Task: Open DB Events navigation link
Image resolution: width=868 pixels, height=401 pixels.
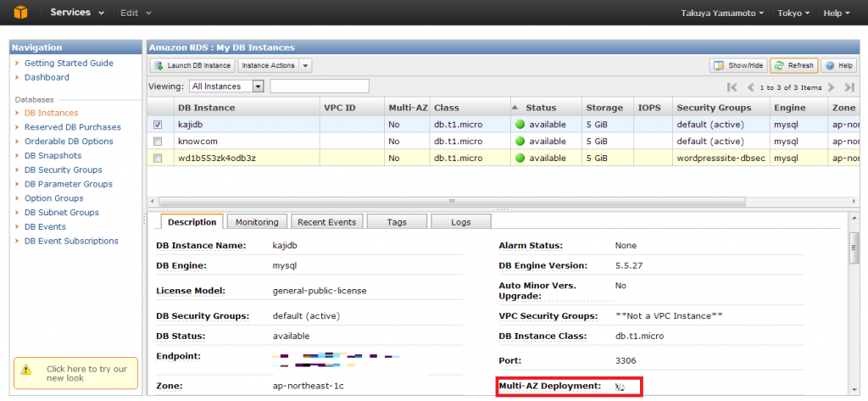Action: point(45,226)
